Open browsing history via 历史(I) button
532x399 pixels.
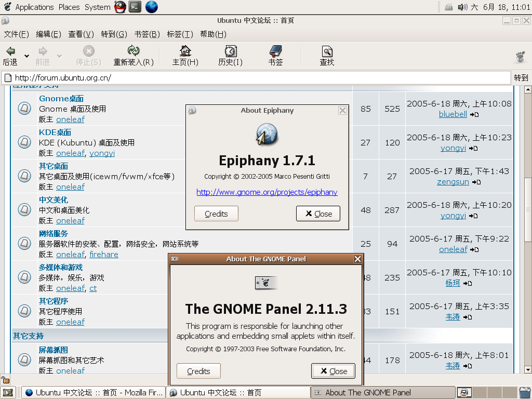pos(230,56)
